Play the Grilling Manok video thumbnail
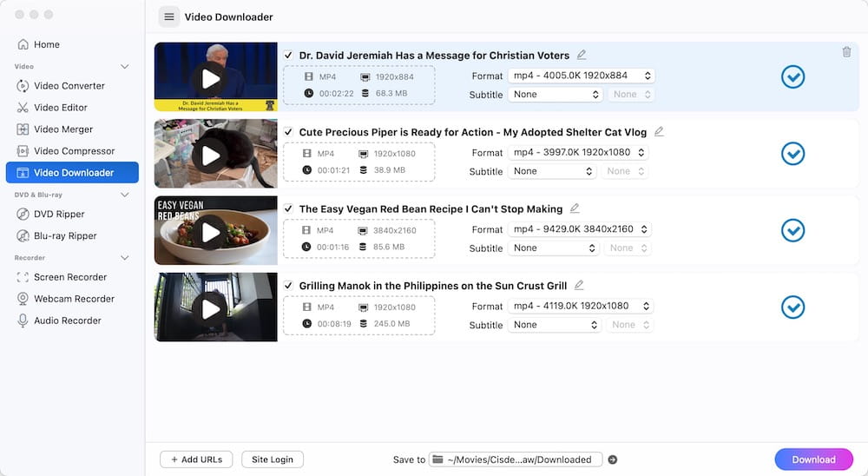Image resolution: width=868 pixels, height=476 pixels. click(x=210, y=309)
